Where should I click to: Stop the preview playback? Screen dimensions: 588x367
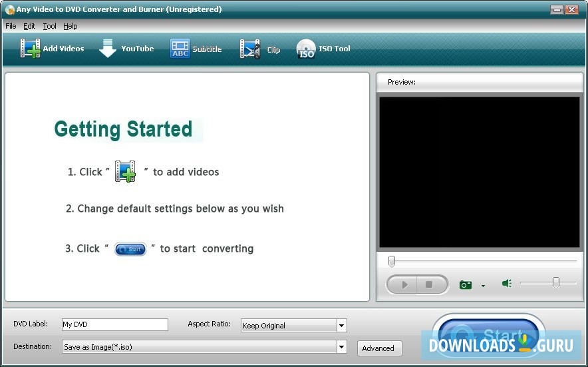point(430,284)
